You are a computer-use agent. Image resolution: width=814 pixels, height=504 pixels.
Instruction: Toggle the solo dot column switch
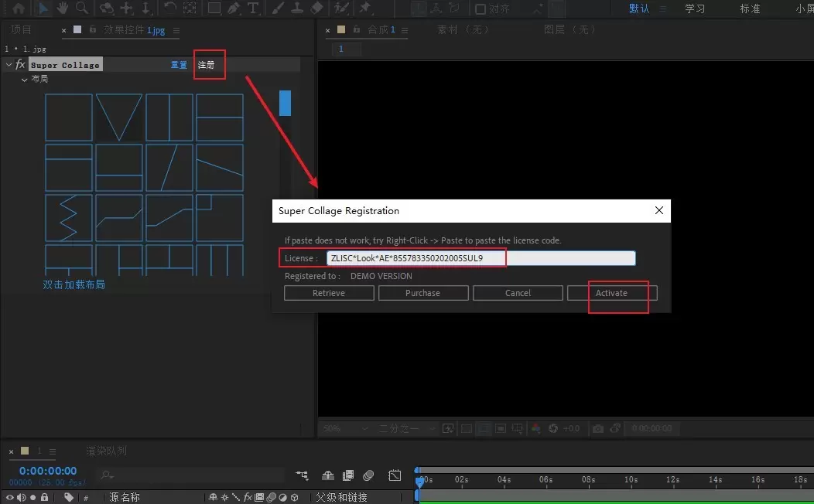[x=32, y=497]
